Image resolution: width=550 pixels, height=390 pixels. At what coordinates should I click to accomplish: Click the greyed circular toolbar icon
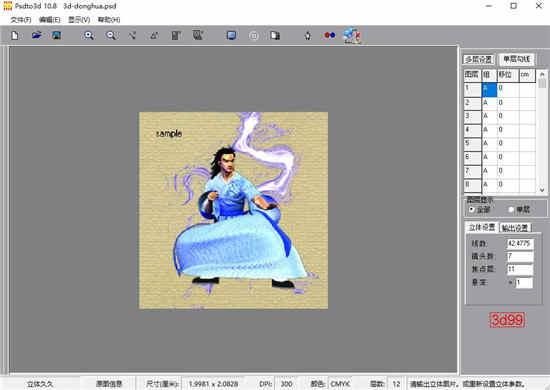(254, 35)
